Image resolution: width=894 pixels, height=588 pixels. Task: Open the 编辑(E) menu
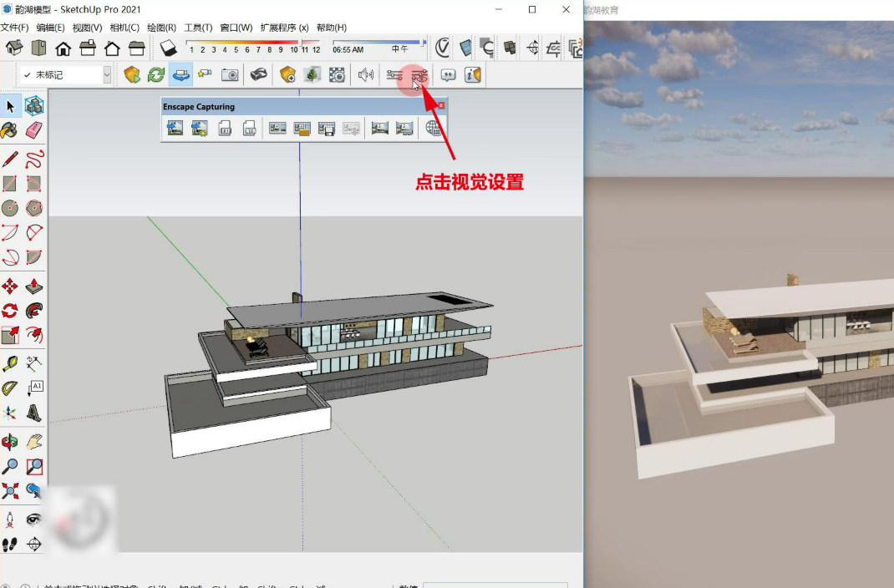(51, 28)
